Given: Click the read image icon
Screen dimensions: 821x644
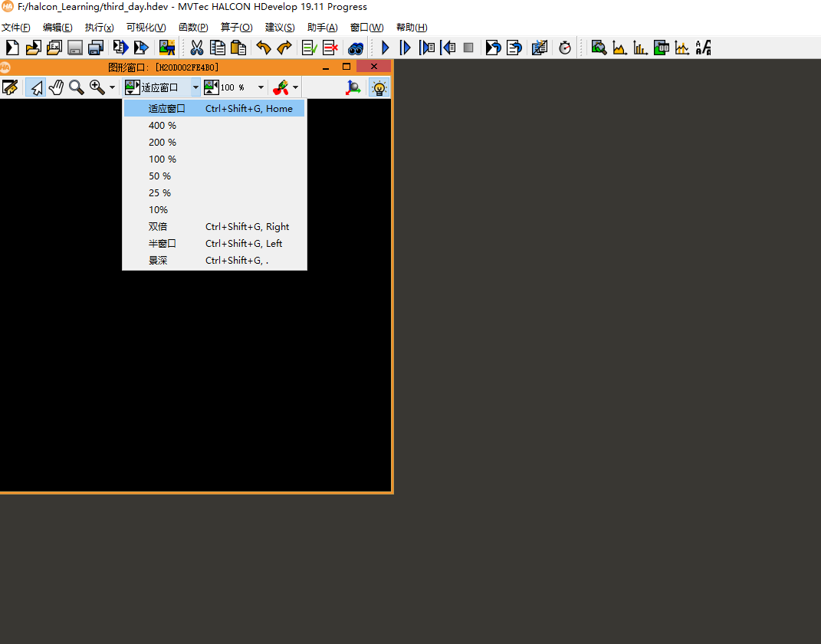Looking at the screenshot, I should [x=167, y=48].
